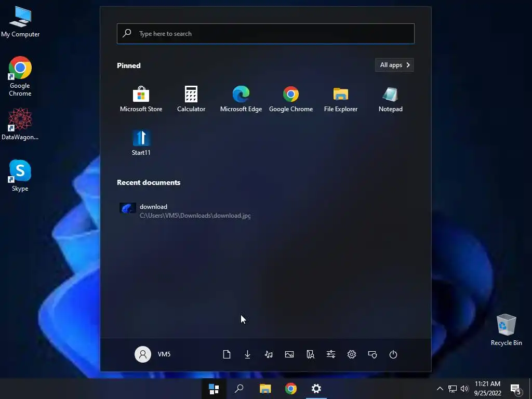Launch Calculator from pinned apps
The height and width of the screenshot is (399, 532).
[x=191, y=99]
